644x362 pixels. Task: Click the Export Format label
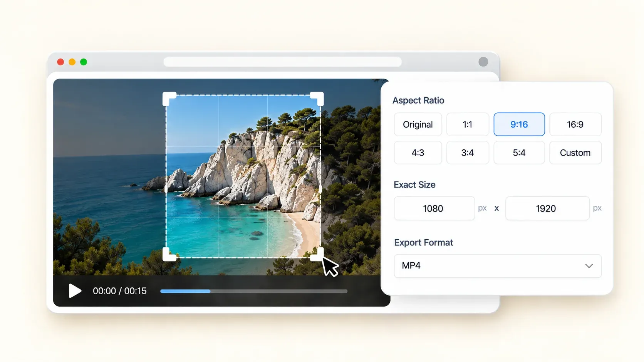click(424, 243)
